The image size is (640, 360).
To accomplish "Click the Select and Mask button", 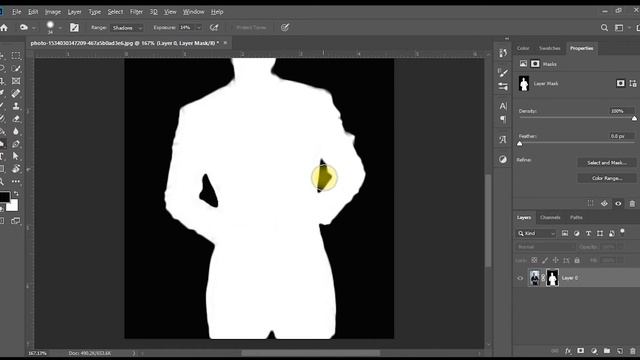I will [x=607, y=163].
